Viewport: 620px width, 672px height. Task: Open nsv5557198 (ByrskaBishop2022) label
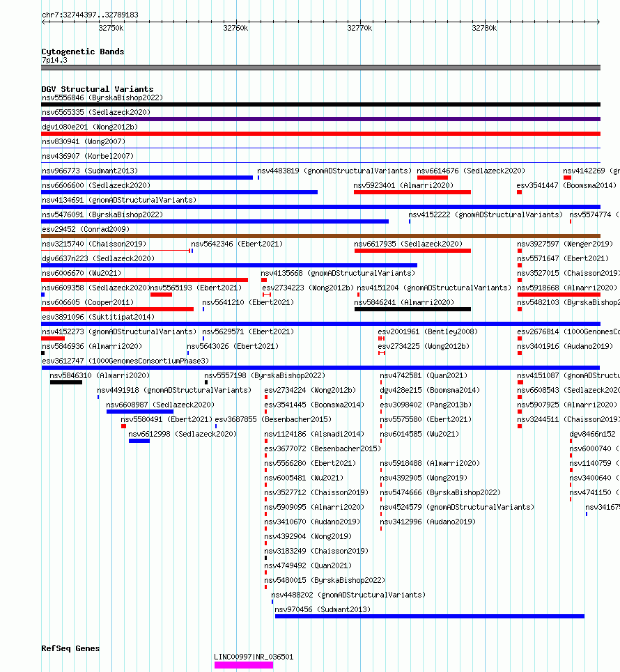(x=265, y=375)
